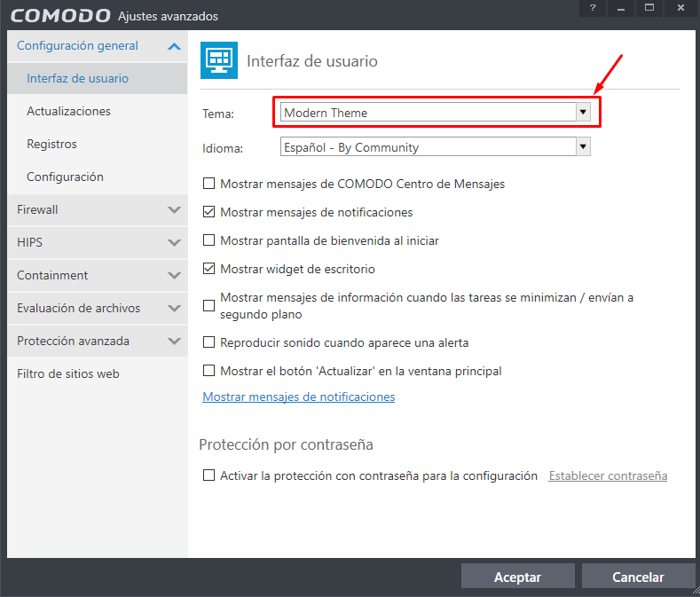Expand Protección avanzada section
Viewport: 700px width, 597px height.
click(x=98, y=341)
